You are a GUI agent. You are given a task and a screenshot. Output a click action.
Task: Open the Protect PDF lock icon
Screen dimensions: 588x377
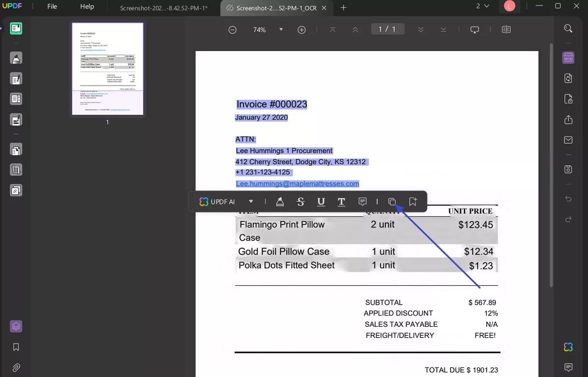click(x=568, y=99)
